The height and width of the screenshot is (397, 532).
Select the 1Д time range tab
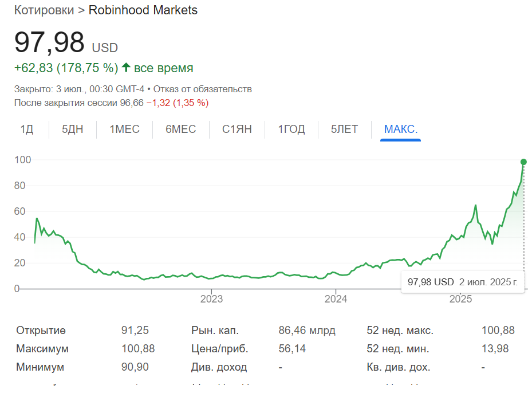click(x=27, y=129)
